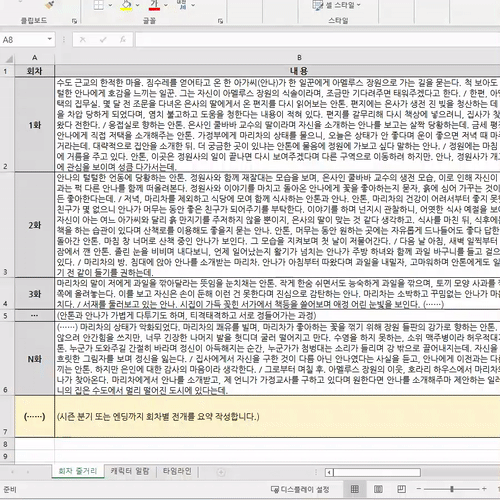Expand the Name Box dropdown arrow

click(x=50, y=39)
